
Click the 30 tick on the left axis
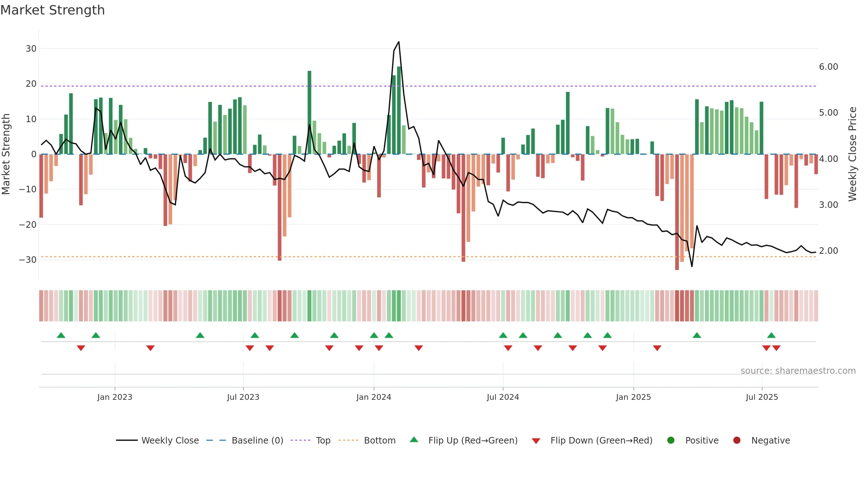click(31, 48)
